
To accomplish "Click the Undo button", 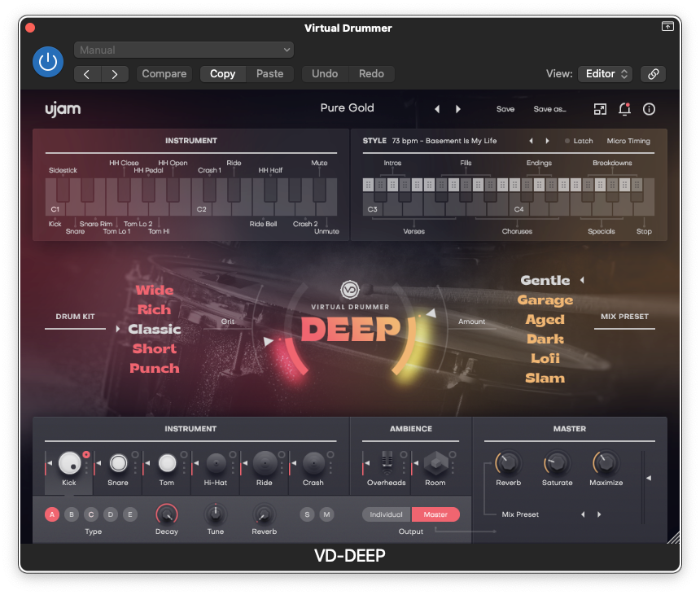I will [x=325, y=74].
